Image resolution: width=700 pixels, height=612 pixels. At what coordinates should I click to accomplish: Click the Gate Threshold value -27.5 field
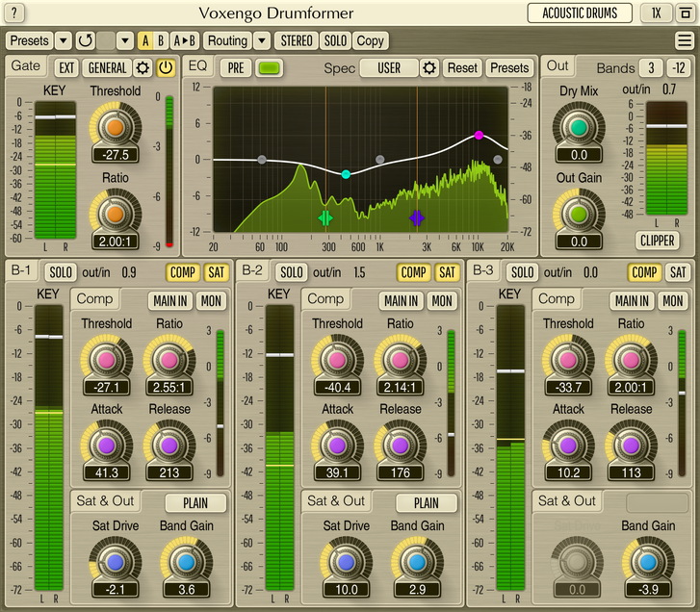pyautogui.click(x=116, y=155)
